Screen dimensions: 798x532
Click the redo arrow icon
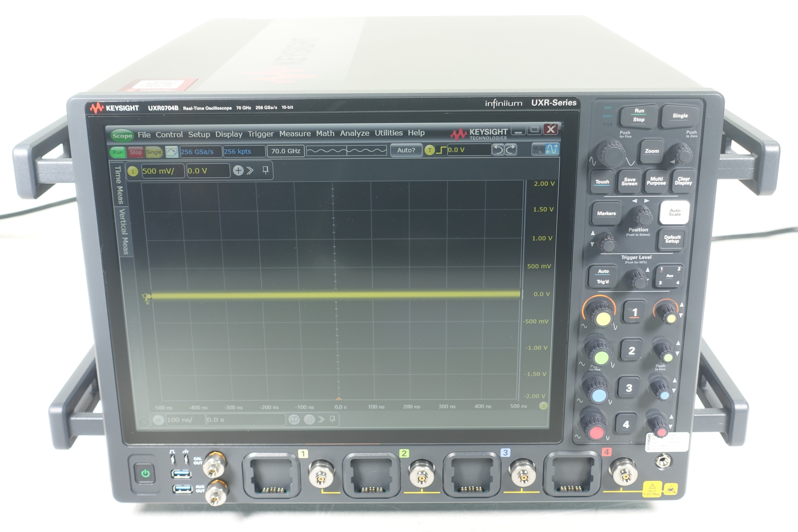[x=511, y=150]
